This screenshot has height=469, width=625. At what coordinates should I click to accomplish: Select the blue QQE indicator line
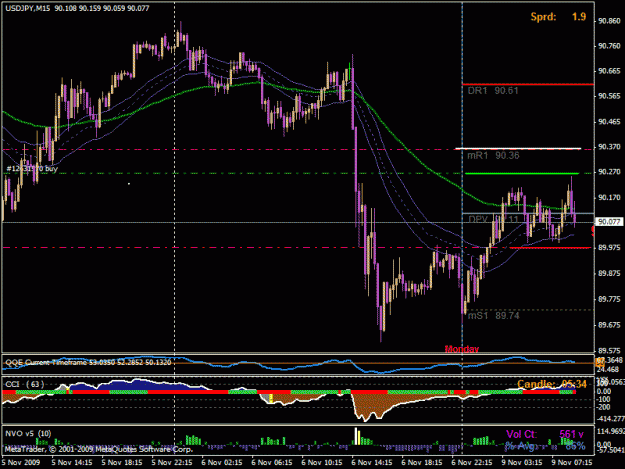click(289, 365)
